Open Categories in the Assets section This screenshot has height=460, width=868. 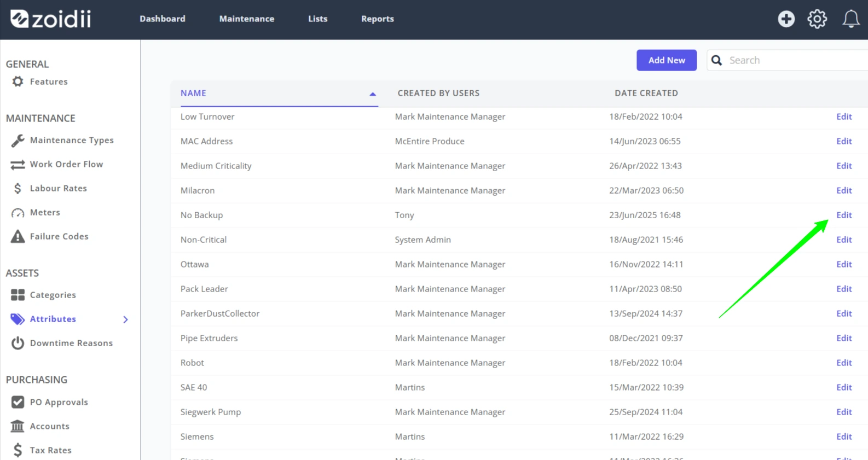pyautogui.click(x=53, y=295)
